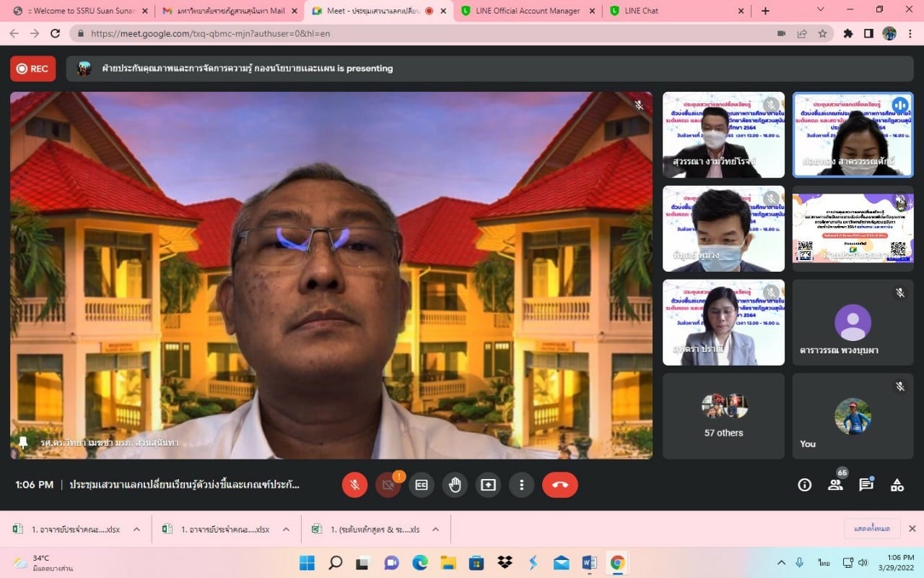924x578 pixels.
Task: Open the activities panel icon
Action: pos(897,485)
